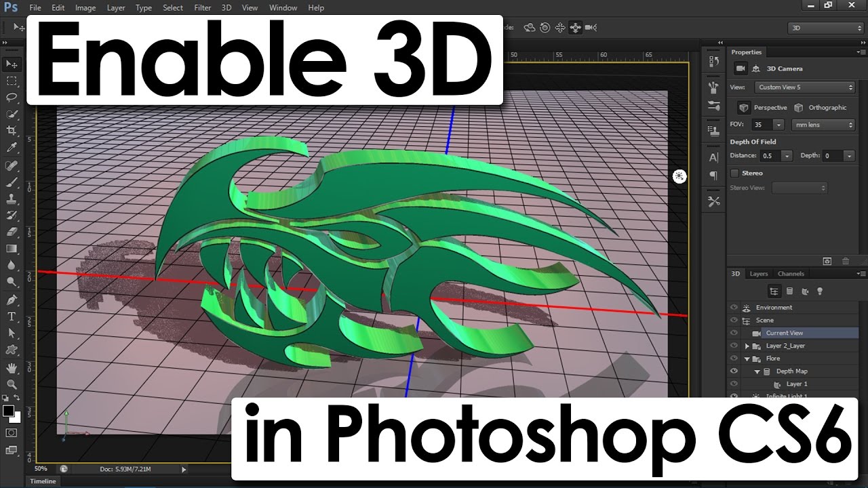Open the Tool Presets panel icon
The height and width of the screenshot is (488, 868).
tap(713, 201)
